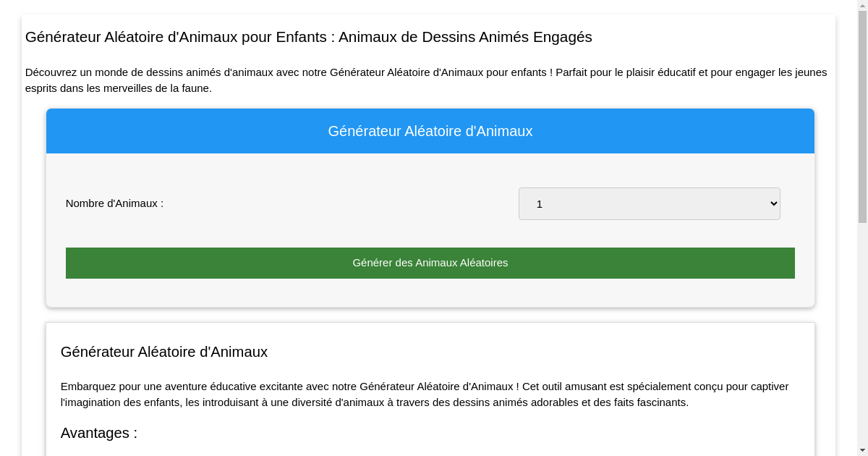Click the Nombre d'Animaux label
Screen dimensions: 868x456
point(114,203)
